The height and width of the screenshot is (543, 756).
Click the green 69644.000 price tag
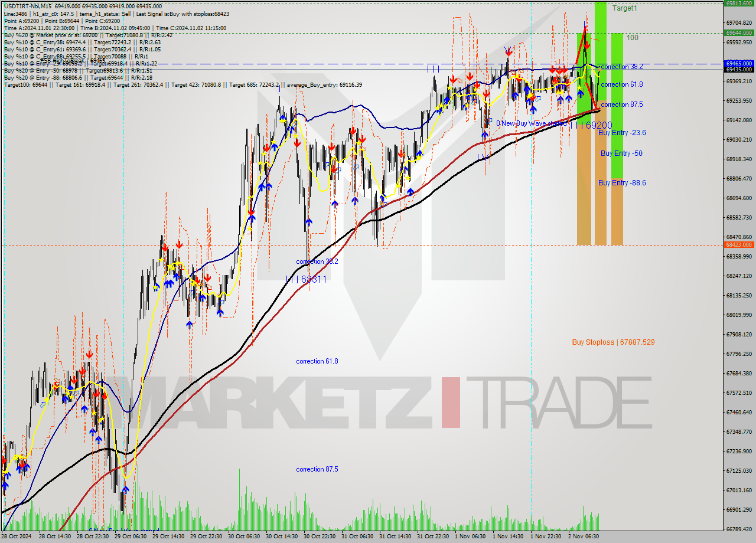tap(739, 33)
